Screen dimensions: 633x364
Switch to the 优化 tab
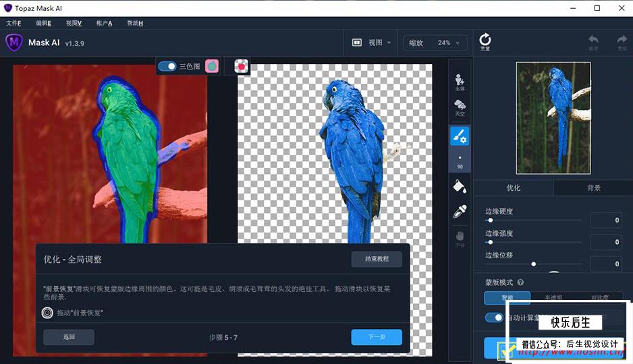pos(514,188)
